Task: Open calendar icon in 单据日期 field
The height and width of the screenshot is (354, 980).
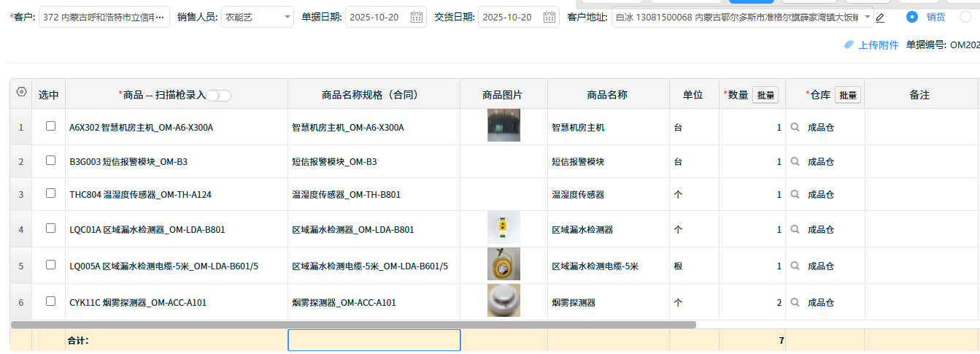Action: pos(417,17)
